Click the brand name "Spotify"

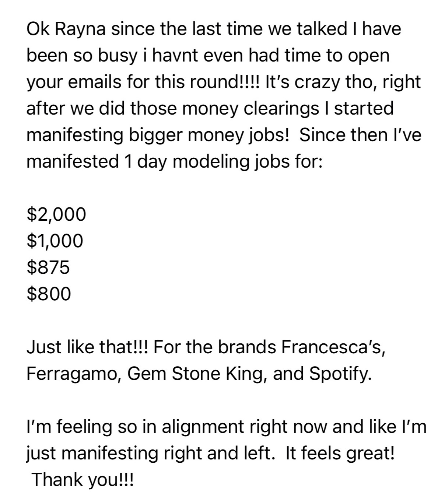[340, 374]
